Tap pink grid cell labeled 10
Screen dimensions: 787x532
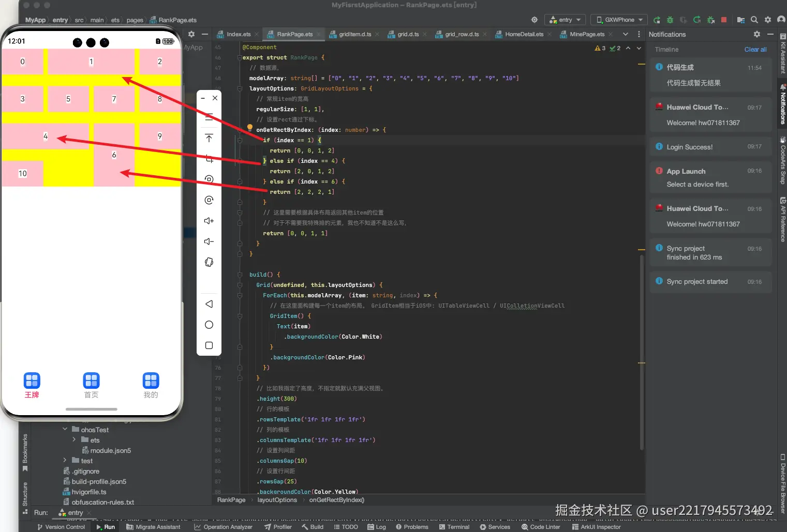[22, 173]
